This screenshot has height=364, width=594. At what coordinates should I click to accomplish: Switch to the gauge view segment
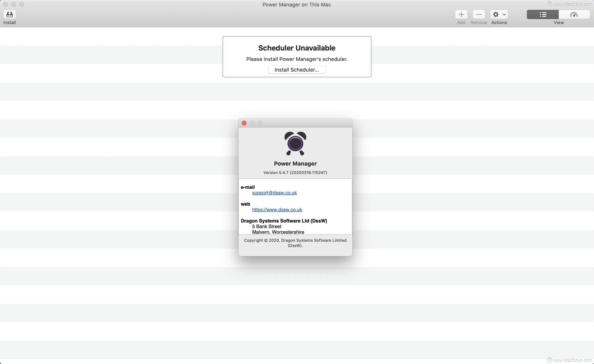(x=574, y=14)
